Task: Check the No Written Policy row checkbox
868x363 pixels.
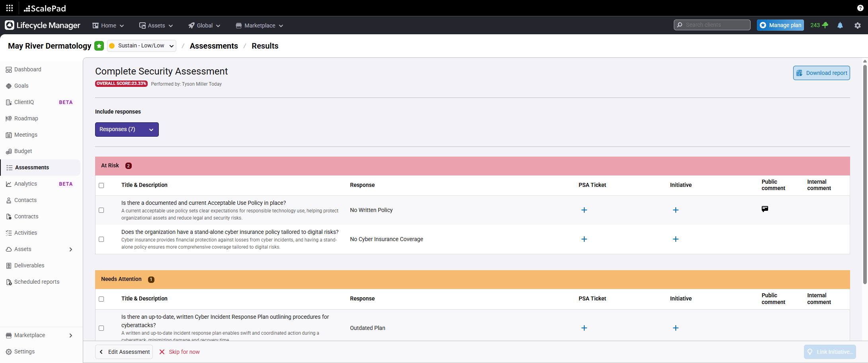Action: (101, 210)
